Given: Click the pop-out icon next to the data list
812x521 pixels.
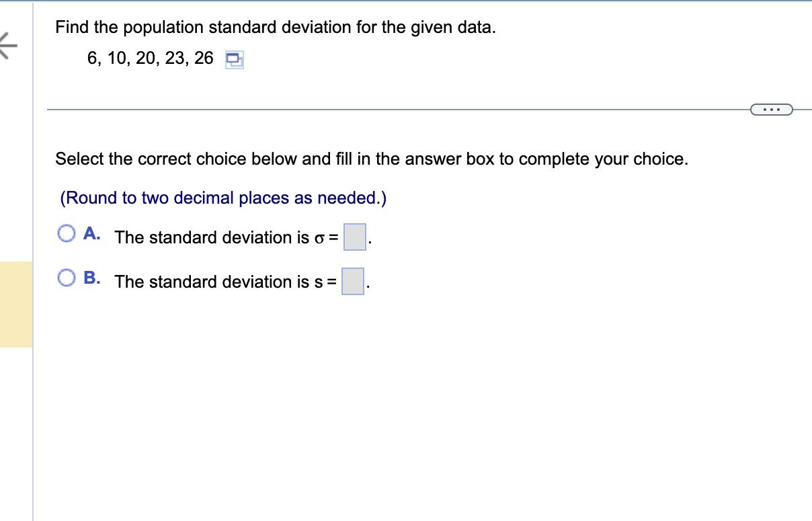Looking at the screenshot, I should tap(233, 60).
